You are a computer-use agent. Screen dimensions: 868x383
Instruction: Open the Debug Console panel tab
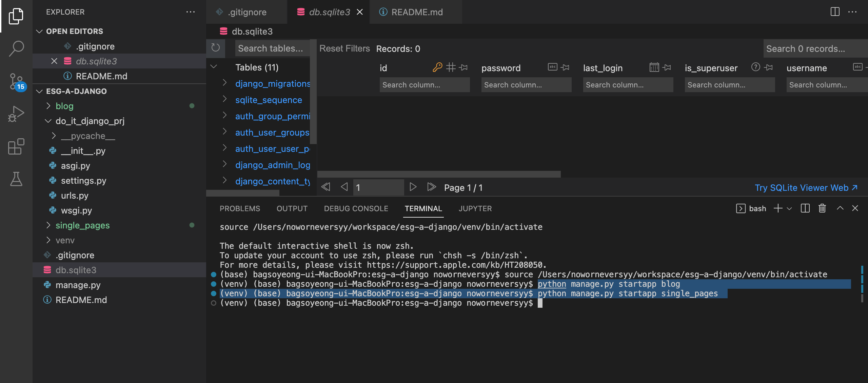[x=356, y=208]
